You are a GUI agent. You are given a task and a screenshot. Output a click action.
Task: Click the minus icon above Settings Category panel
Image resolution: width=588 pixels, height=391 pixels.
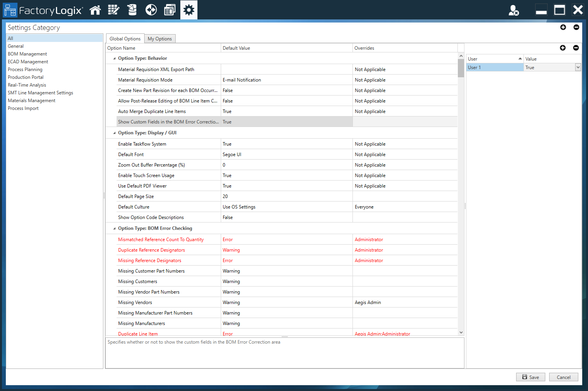point(576,27)
